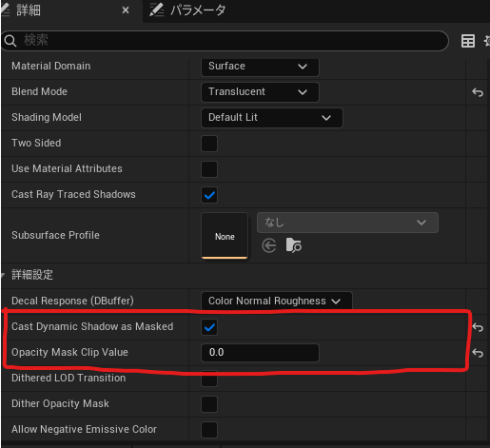Click the Subsurface Profile None thumbnail

tap(225, 236)
